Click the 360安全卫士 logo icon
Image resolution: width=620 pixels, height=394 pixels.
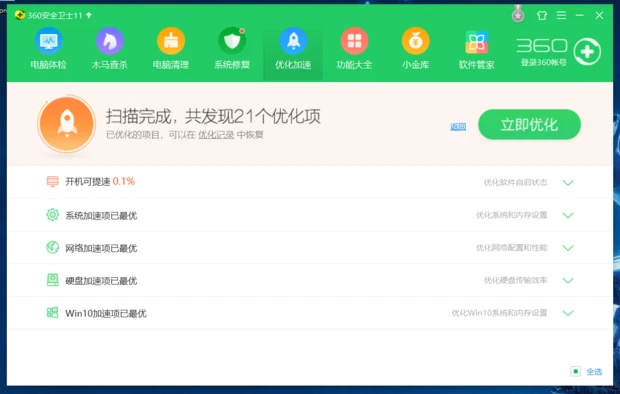(20, 15)
